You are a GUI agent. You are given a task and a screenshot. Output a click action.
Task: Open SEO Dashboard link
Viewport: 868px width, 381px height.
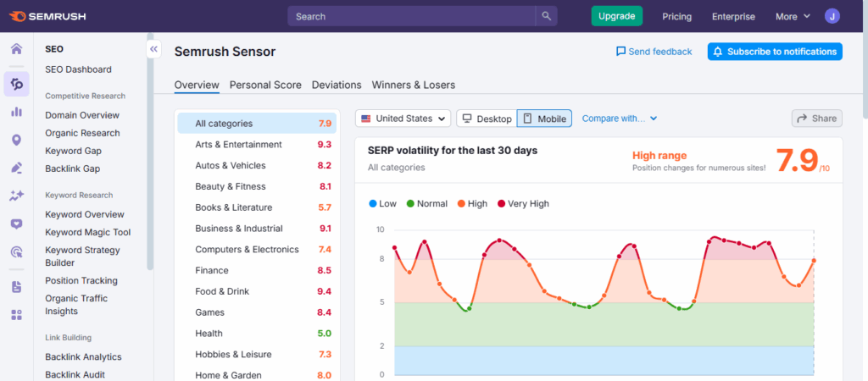[x=78, y=69]
